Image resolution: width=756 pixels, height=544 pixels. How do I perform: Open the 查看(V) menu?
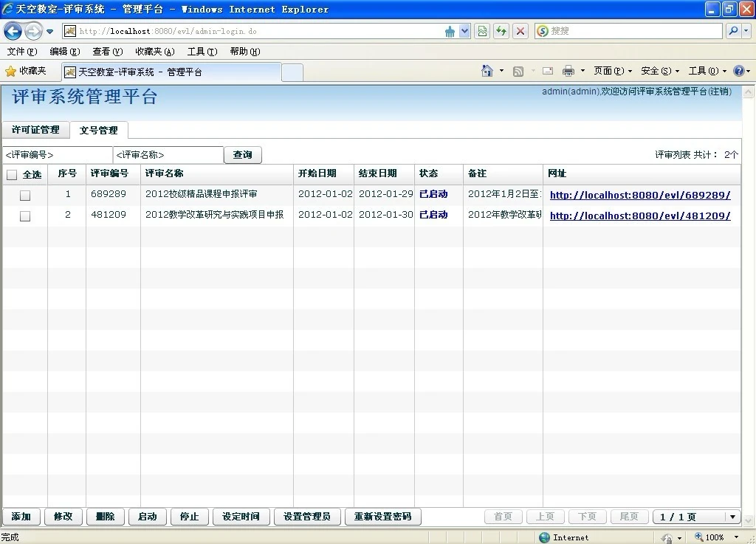108,52
